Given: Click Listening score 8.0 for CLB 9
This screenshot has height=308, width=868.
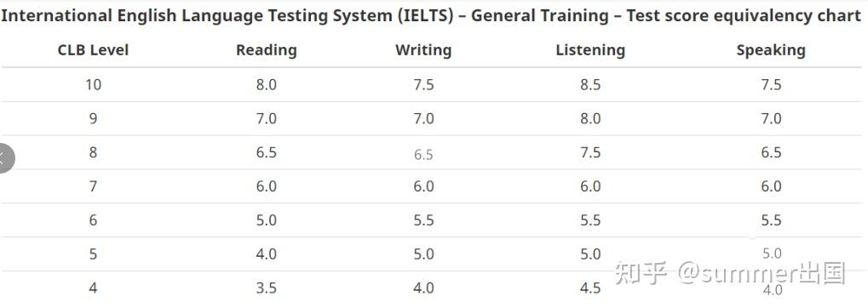Looking at the screenshot, I should pyautogui.click(x=590, y=118).
